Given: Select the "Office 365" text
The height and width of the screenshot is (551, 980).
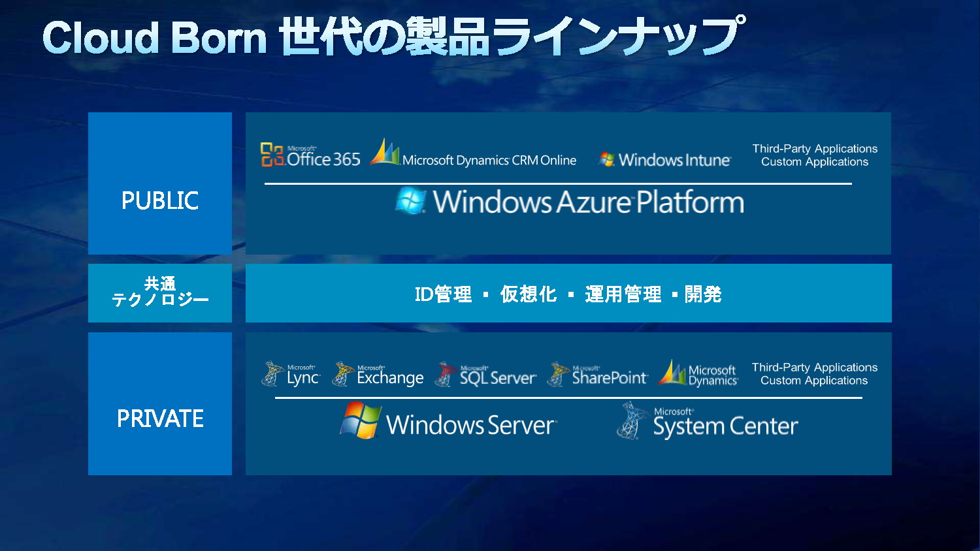Looking at the screenshot, I should click(323, 159).
